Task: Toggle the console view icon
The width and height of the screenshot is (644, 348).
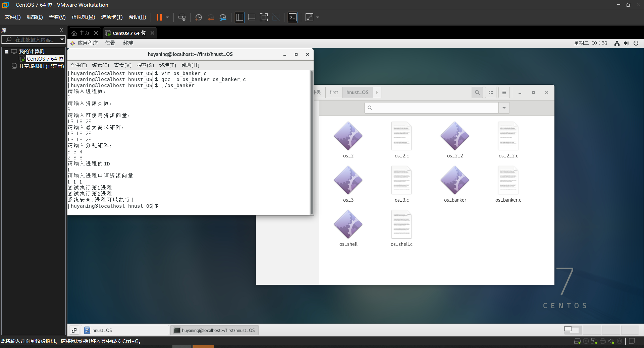Action: click(x=292, y=17)
